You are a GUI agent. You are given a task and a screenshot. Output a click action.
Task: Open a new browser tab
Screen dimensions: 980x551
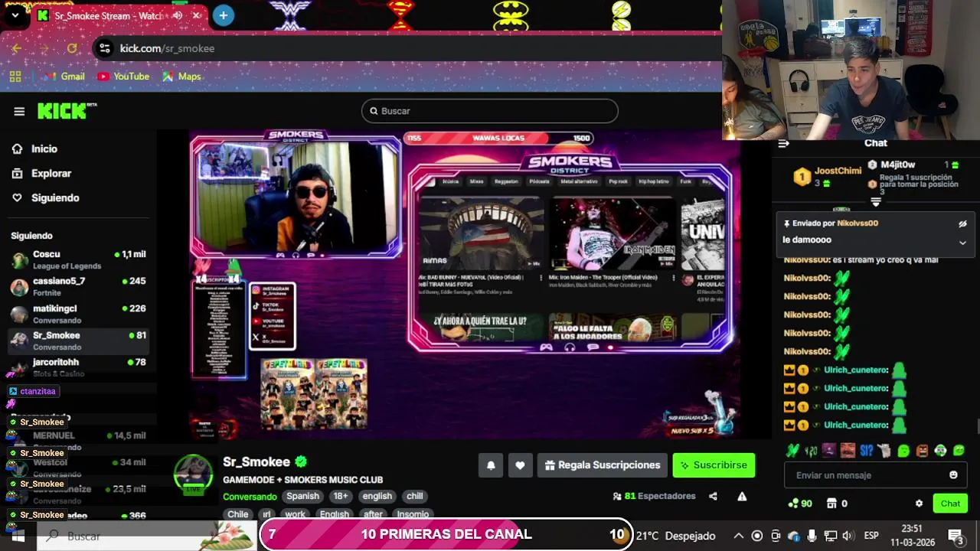[223, 15]
